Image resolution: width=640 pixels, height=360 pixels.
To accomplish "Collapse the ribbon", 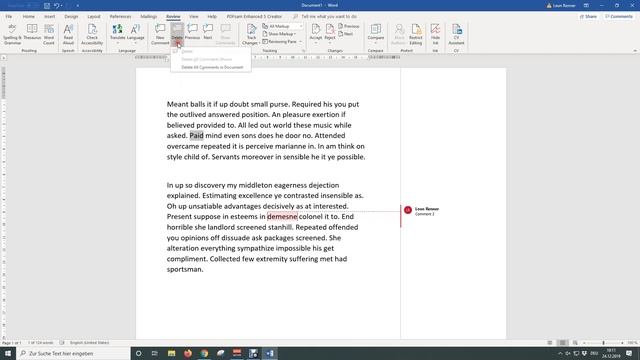I will point(635,51).
